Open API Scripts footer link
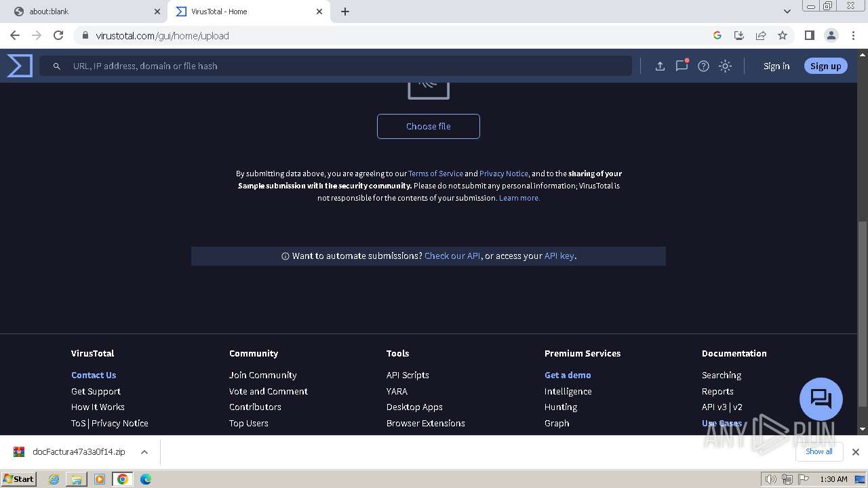 (408, 375)
